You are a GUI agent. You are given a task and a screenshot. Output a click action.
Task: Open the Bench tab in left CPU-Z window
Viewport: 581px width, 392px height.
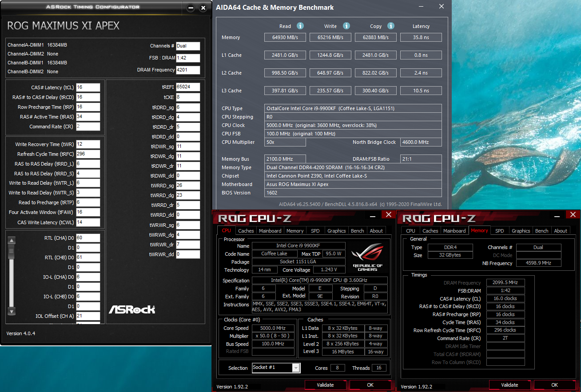pyautogui.click(x=357, y=231)
